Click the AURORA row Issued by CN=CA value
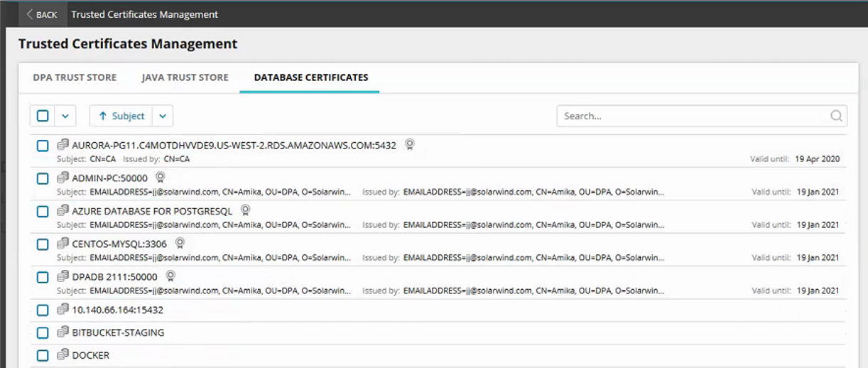Image resolution: width=868 pixels, height=368 pixels. pos(177,159)
